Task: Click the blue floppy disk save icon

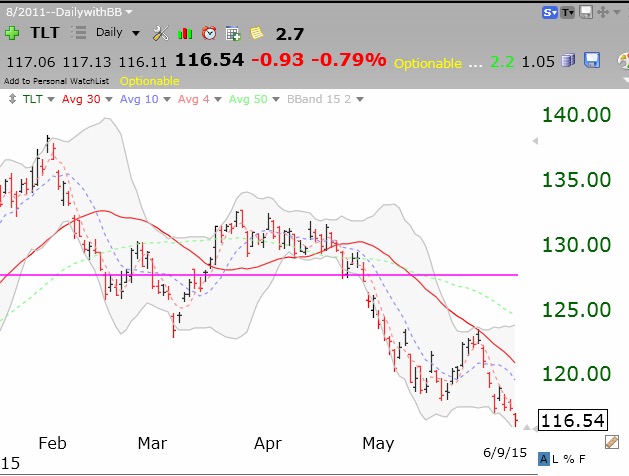Action: (x=592, y=60)
